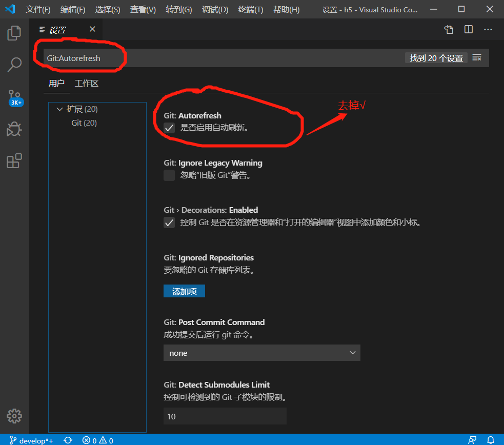The image size is (504, 445).
Task: Open the 编辑(E) menu
Action: [73, 10]
